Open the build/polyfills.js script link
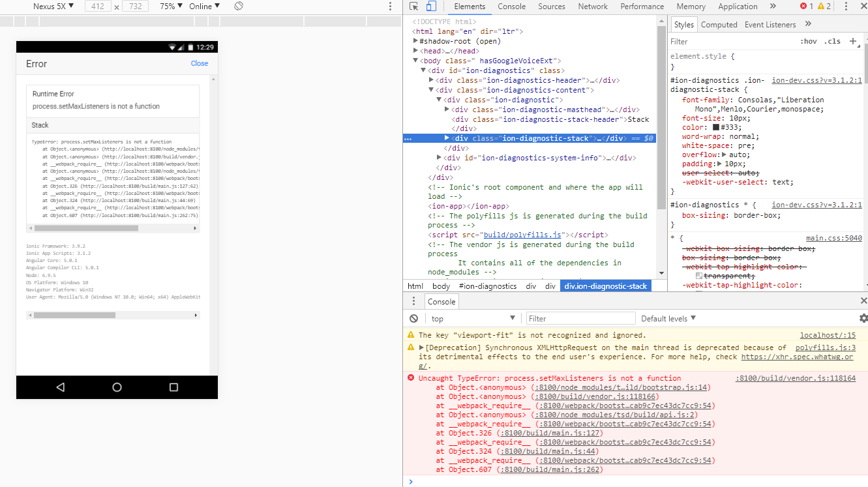868x487 pixels. (522, 235)
